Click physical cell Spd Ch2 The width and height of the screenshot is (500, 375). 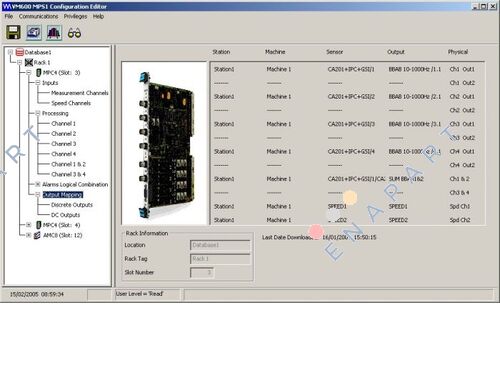point(460,220)
